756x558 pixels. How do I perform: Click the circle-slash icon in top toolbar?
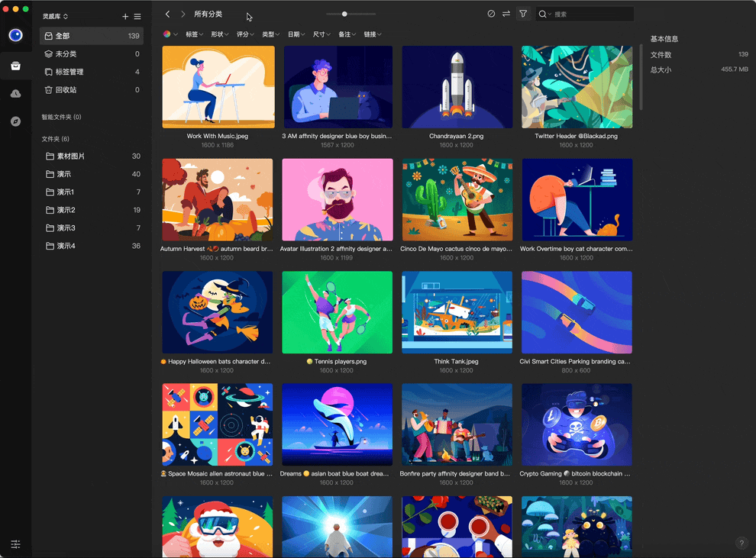click(491, 14)
